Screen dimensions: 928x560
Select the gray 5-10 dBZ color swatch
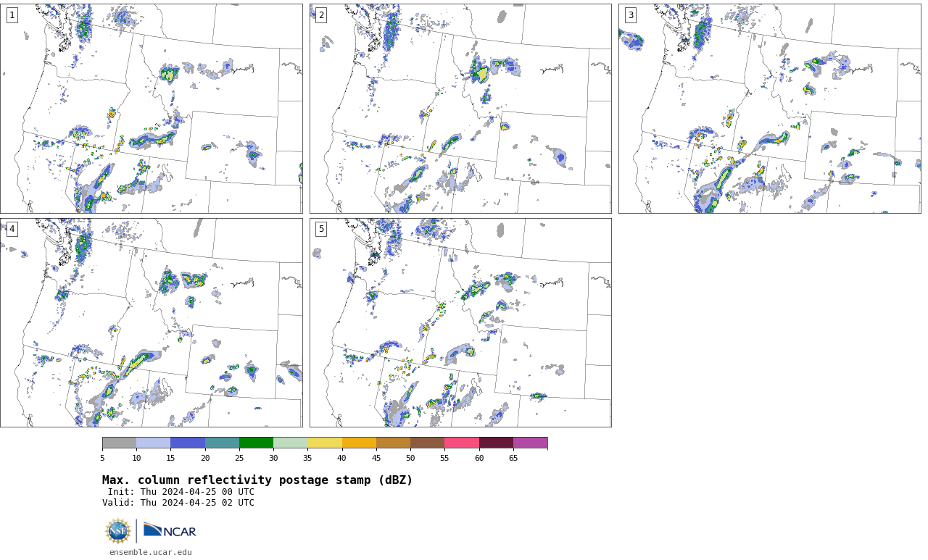[119, 443]
